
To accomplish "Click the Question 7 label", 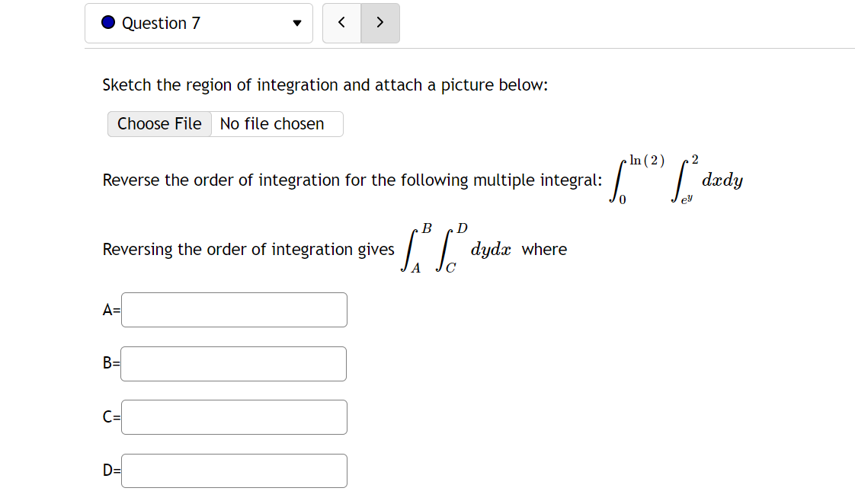I will coord(162,23).
